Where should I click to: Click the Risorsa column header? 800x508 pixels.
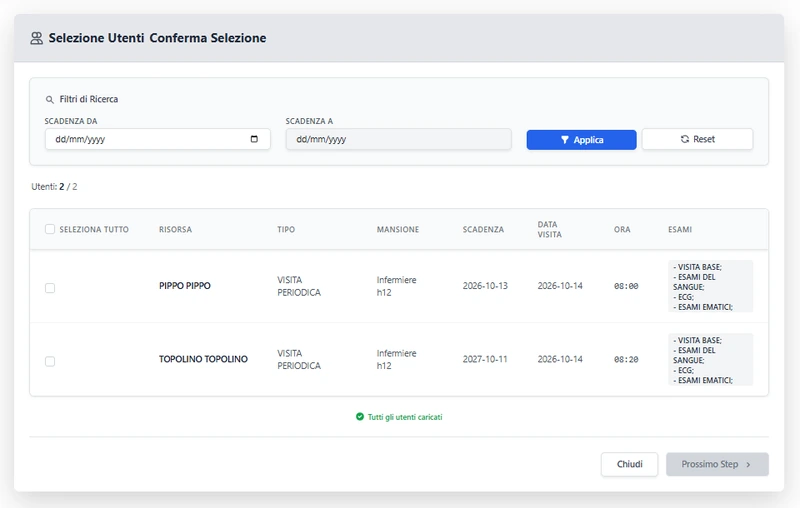point(176,230)
